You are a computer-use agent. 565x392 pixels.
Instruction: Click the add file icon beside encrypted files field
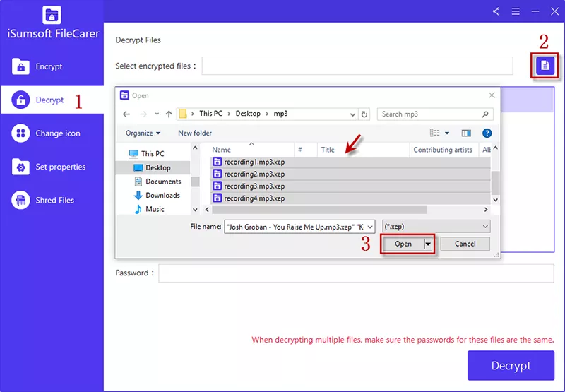tap(544, 66)
